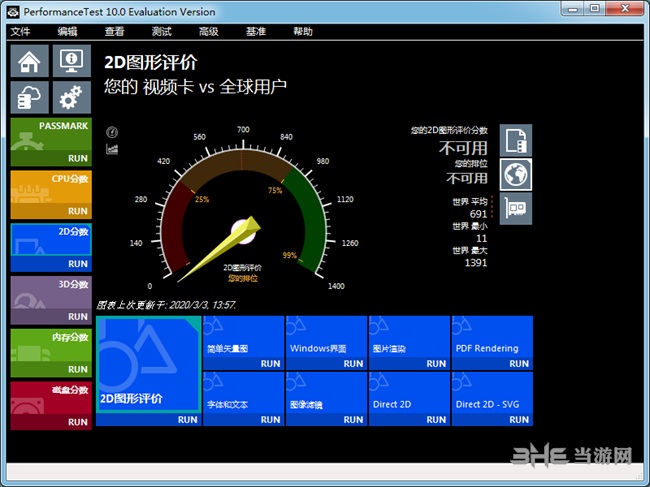Viewport: 650px width, 487px height.
Task: Click the video card hardware icon
Action: point(516,208)
